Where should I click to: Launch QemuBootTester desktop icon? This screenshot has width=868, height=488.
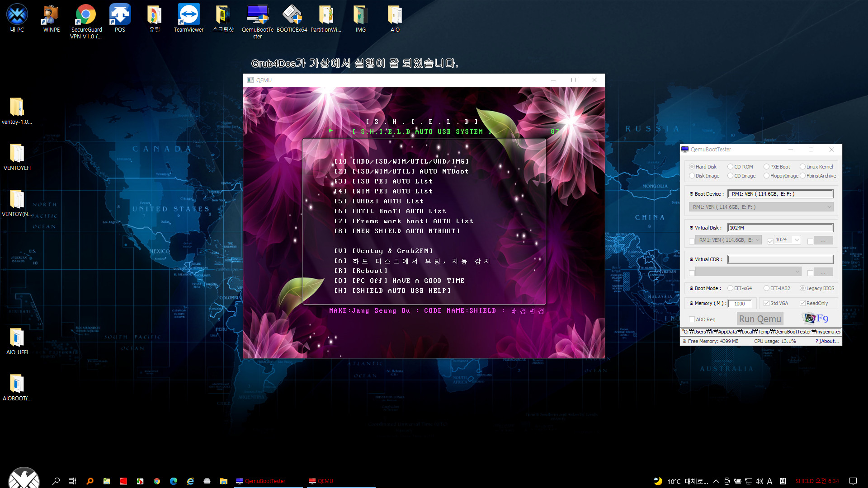click(x=257, y=21)
